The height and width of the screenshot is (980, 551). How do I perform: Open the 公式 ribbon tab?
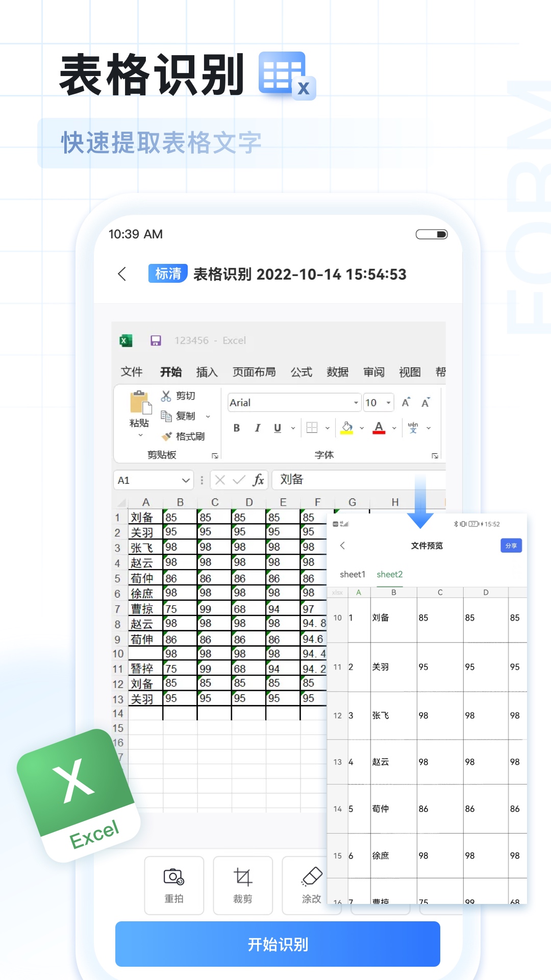click(x=302, y=372)
